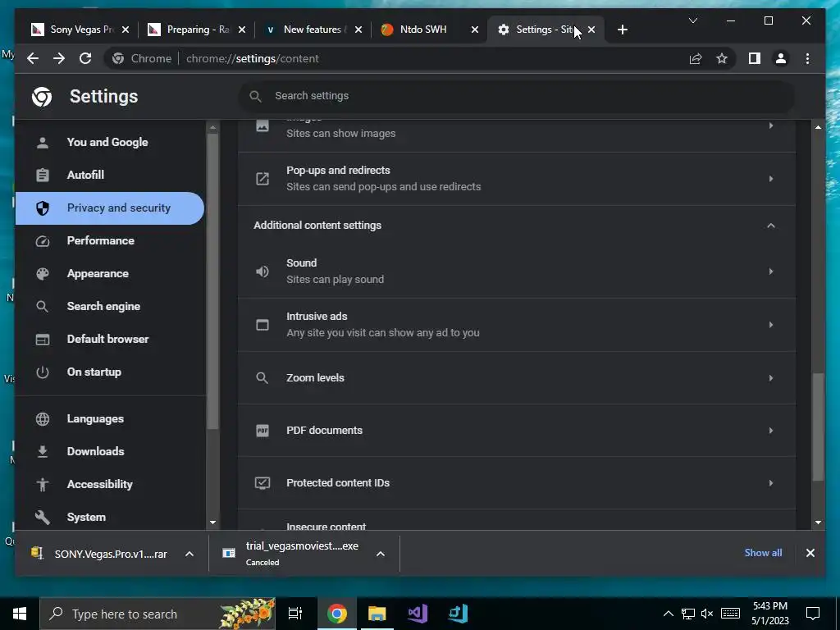Click the Windows taskbar search box
This screenshot has height=630, width=840.
pyautogui.click(x=157, y=614)
